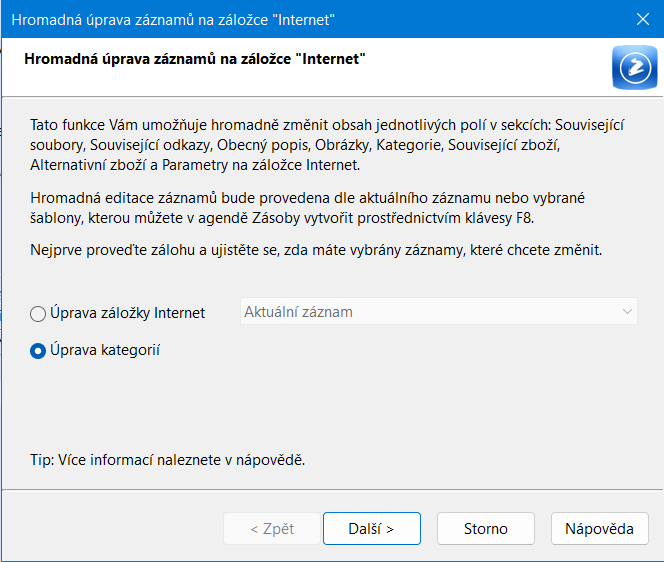This screenshot has width=664, height=562.
Task: Click the Tip text about nápověda
Action: point(167,460)
